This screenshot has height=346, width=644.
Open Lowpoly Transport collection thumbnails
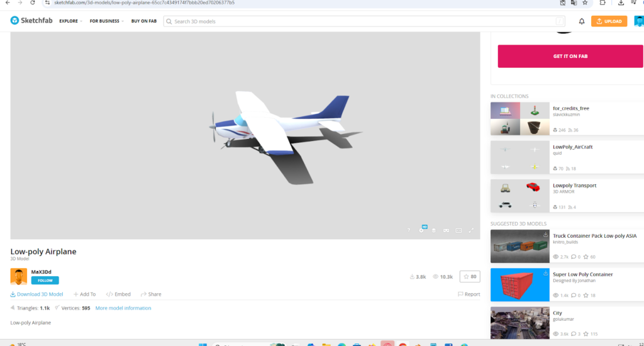pos(520,196)
